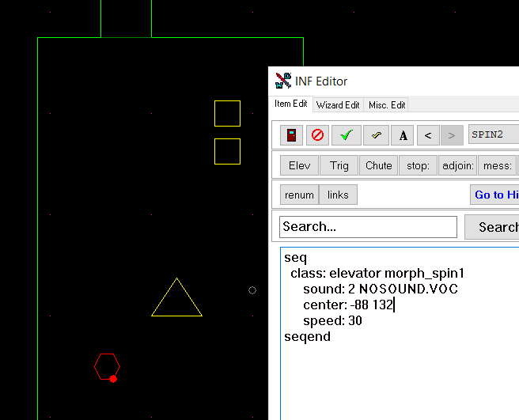Insert an adjoin: line

tap(458, 165)
